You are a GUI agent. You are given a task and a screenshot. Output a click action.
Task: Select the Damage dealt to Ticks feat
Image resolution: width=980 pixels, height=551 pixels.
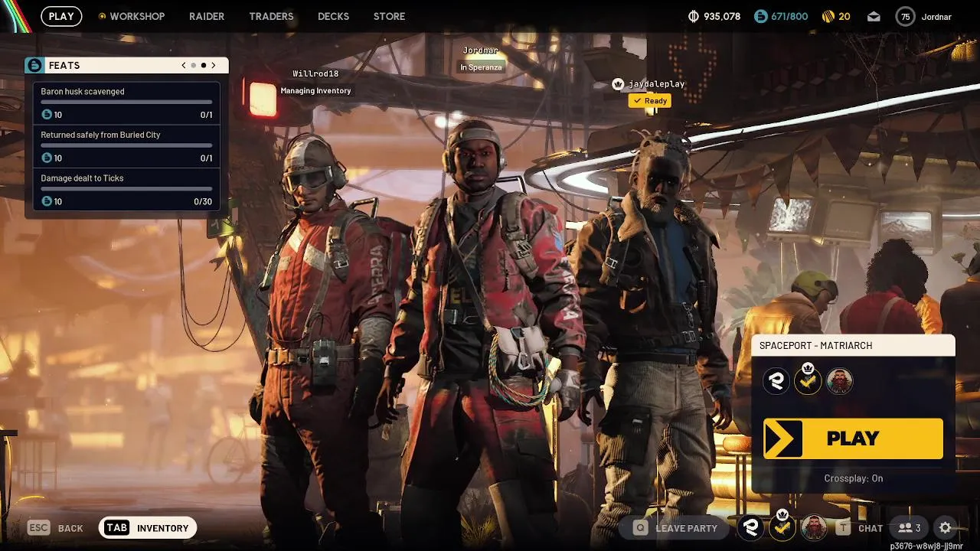(x=126, y=190)
